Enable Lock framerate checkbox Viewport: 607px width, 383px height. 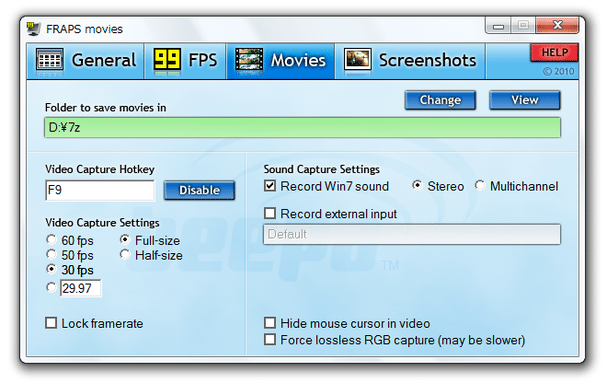pyautogui.click(x=51, y=323)
